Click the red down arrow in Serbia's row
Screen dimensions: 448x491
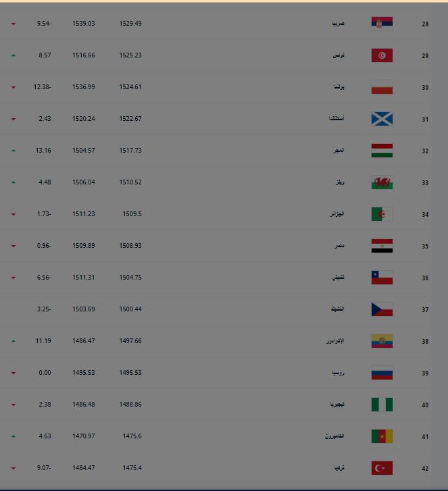[x=14, y=24]
